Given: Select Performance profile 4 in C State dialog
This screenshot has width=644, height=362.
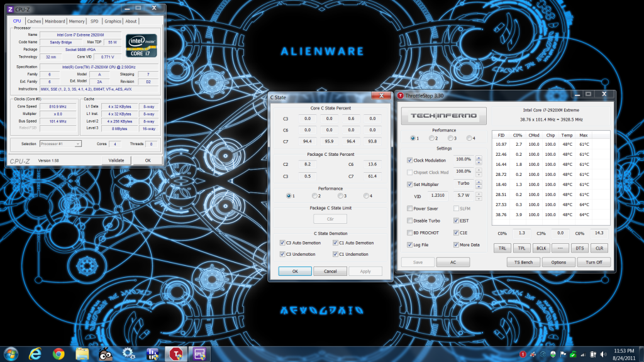Looking at the screenshot, I should tap(366, 196).
